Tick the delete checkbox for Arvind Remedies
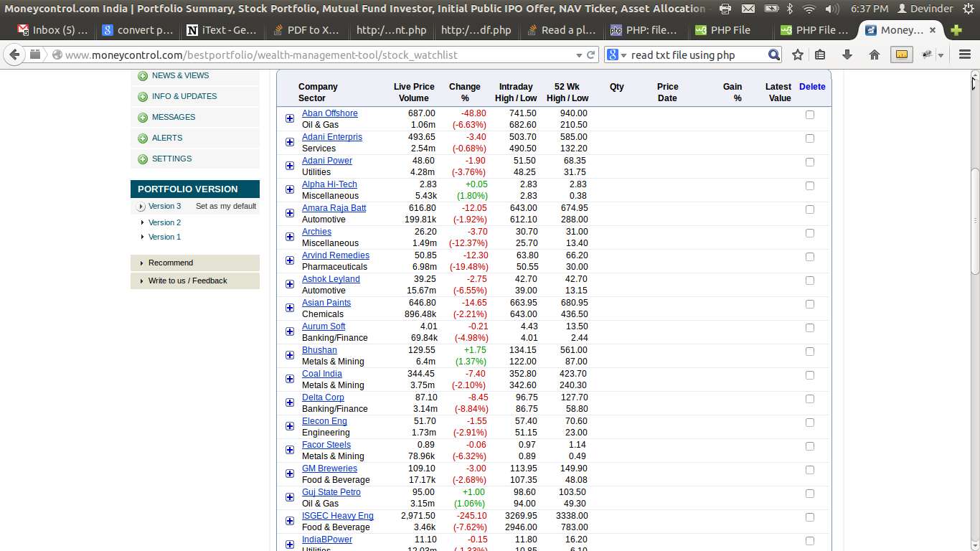The width and height of the screenshot is (980, 551). 810,257
